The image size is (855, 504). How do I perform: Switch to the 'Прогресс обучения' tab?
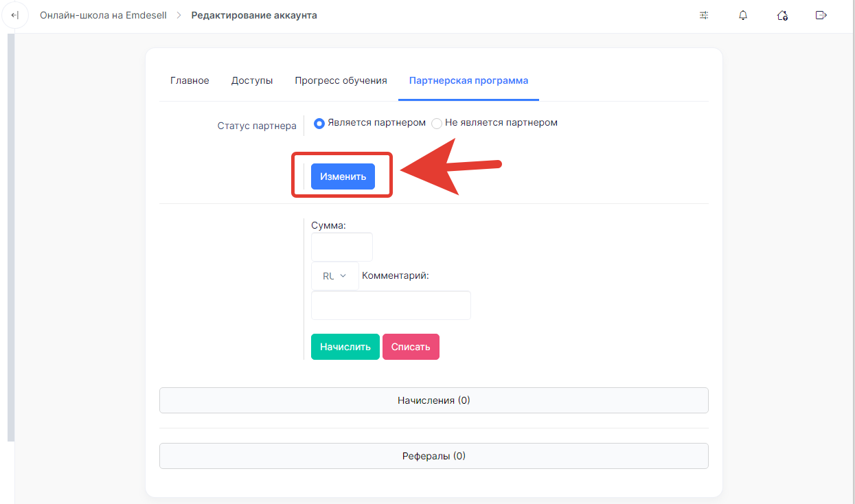[x=341, y=81]
